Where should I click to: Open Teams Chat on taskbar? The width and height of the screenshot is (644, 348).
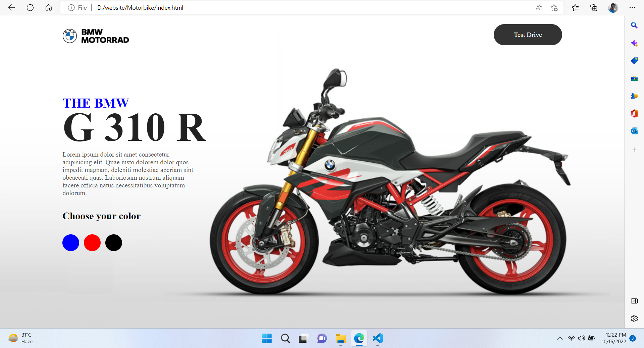tap(322, 339)
